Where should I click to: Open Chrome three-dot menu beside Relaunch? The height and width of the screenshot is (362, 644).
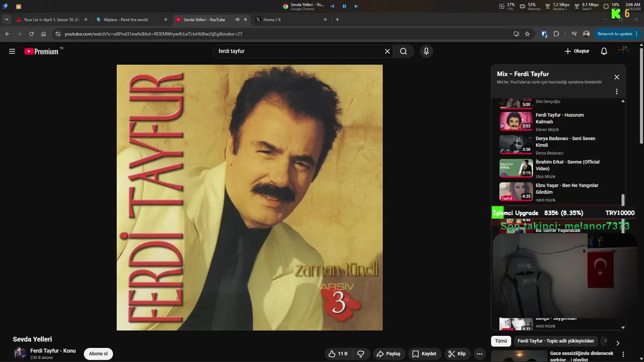(x=636, y=34)
